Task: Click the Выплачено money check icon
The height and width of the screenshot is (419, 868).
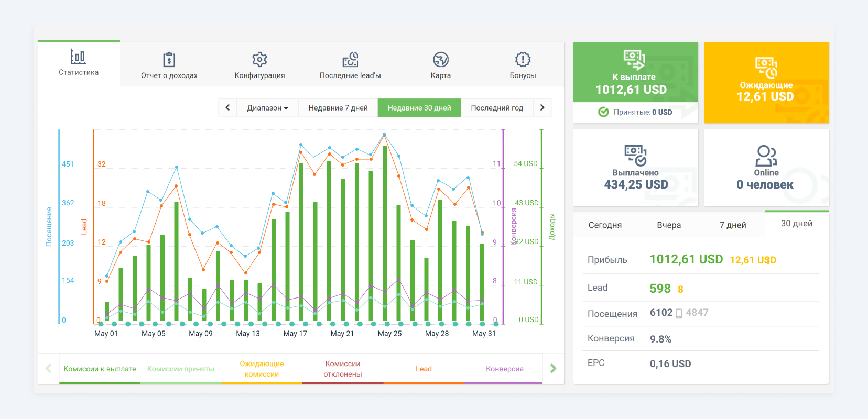Action: coord(635,156)
